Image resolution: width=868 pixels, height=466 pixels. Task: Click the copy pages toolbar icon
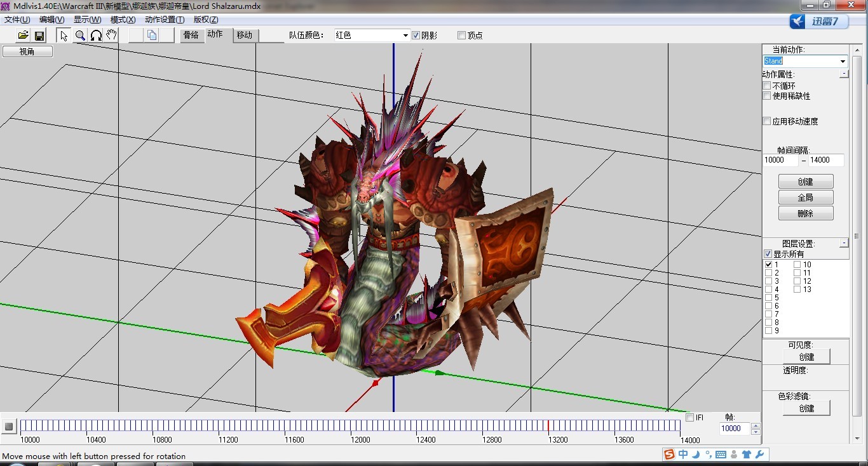point(152,36)
